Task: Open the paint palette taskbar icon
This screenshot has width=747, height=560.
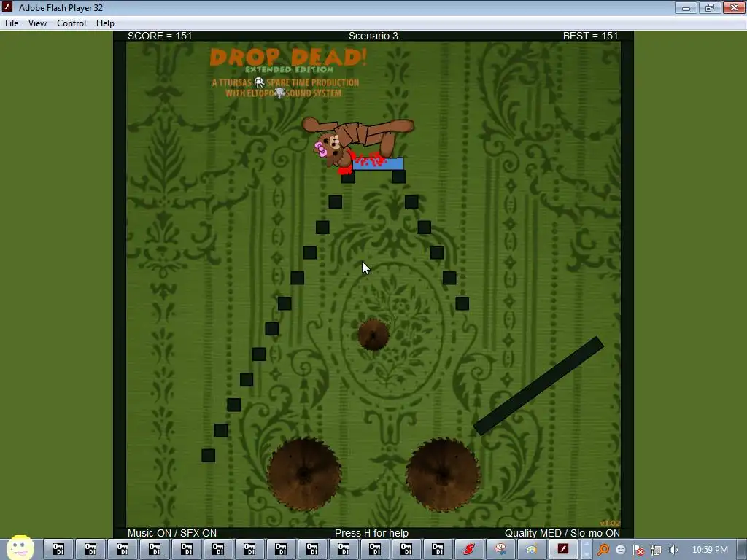Action: click(x=532, y=550)
